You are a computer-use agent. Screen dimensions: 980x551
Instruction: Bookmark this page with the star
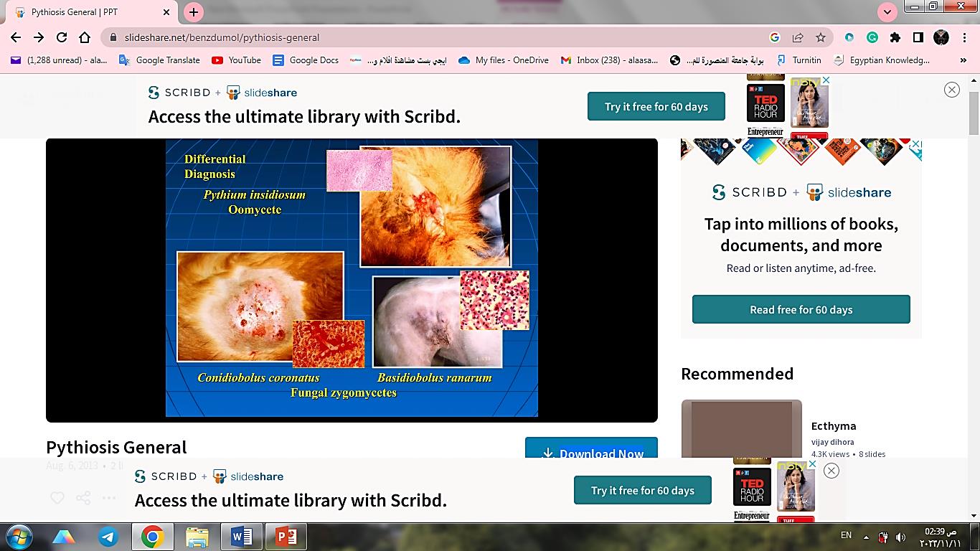click(821, 37)
